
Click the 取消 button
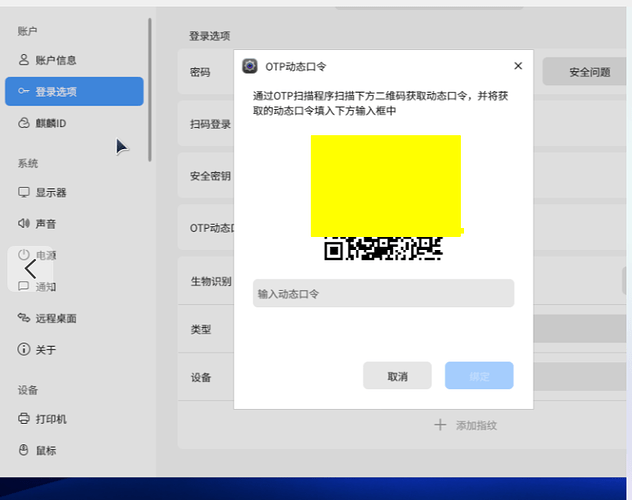tap(397, 376)
